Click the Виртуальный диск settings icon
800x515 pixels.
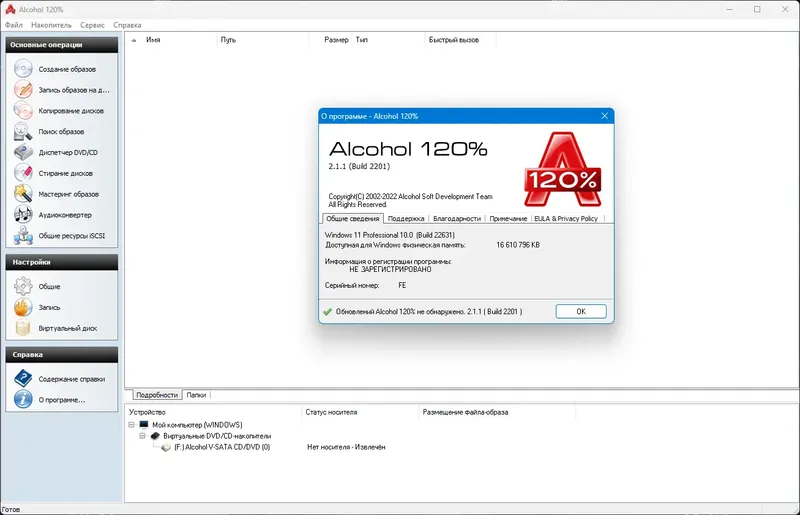pyautogui.click(x=23, y=328)
